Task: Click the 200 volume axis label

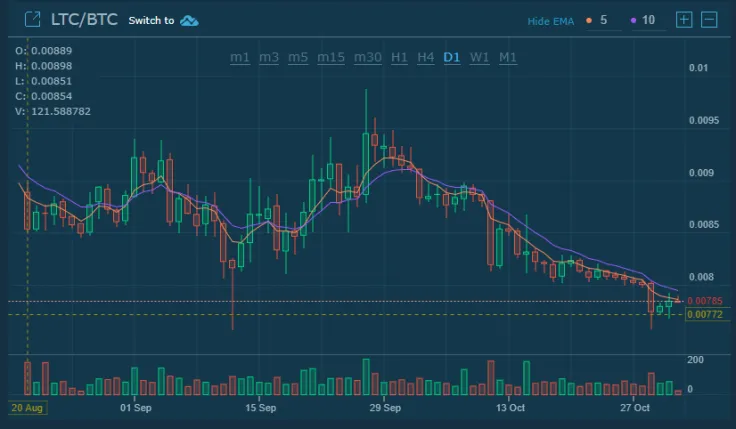Action: click(x=695, y=360)
